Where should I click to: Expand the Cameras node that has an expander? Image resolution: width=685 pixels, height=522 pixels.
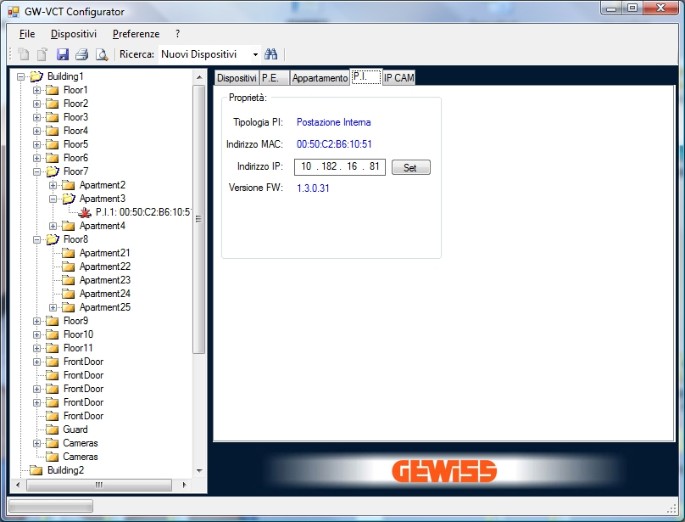tap(37, 443)
